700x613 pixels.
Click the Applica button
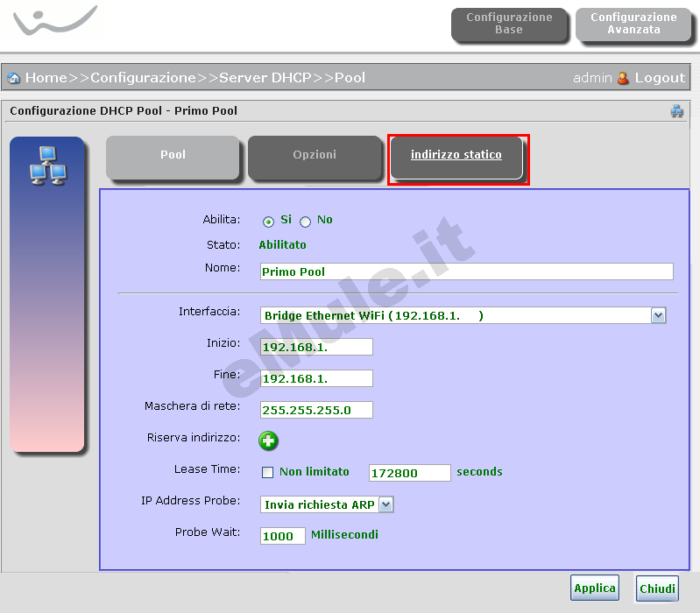pyautogui.click(x=595, y=588)
